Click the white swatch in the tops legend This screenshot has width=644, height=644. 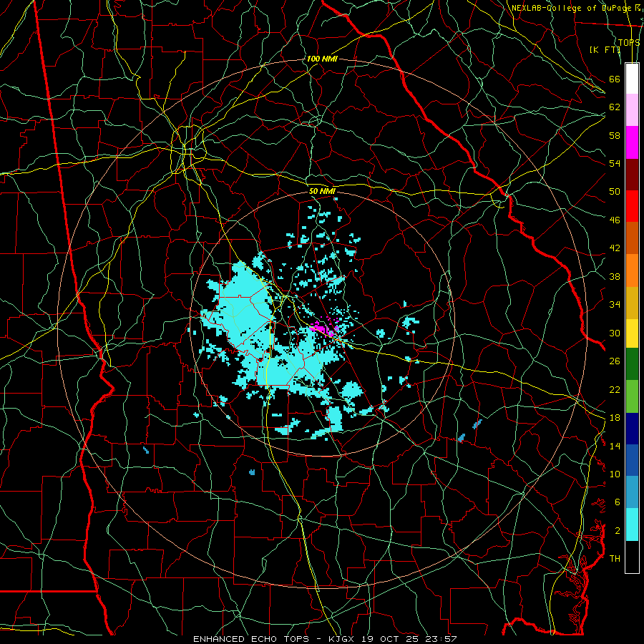click(632, 79)
